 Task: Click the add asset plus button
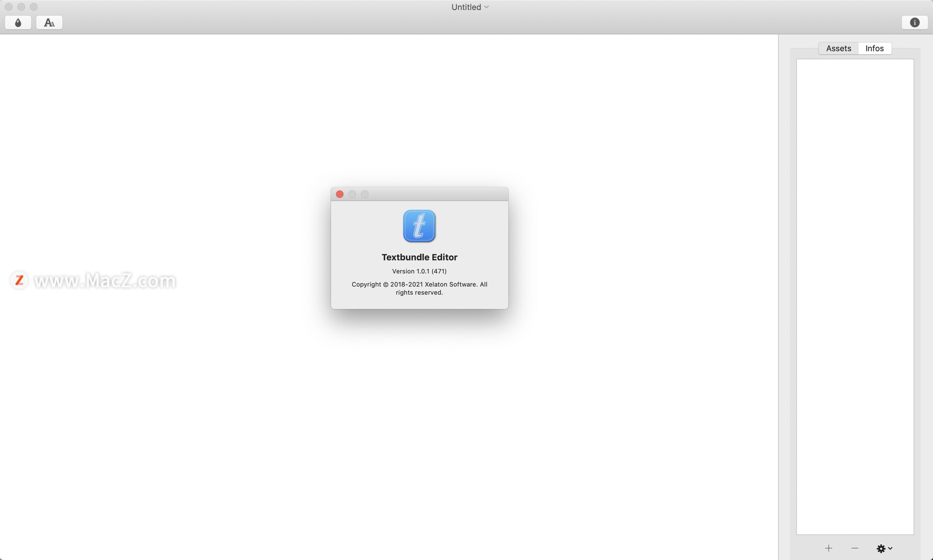pyautogui.click(x=828, y=547)
